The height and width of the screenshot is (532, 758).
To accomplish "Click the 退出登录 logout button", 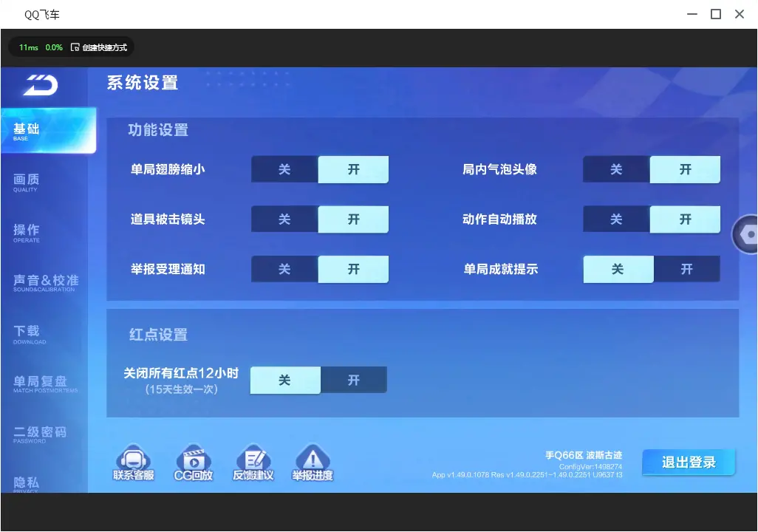I will (x=689, y=463).
